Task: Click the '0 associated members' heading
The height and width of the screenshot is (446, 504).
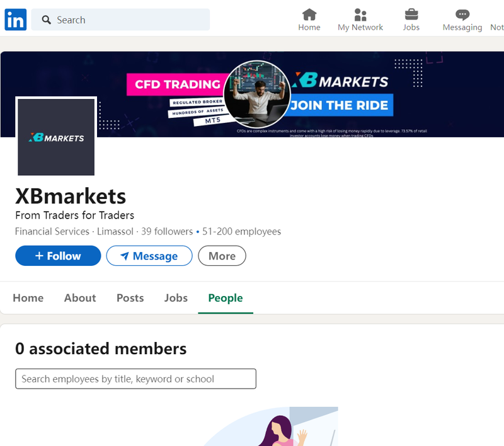Action: click(x=101, y=348)
